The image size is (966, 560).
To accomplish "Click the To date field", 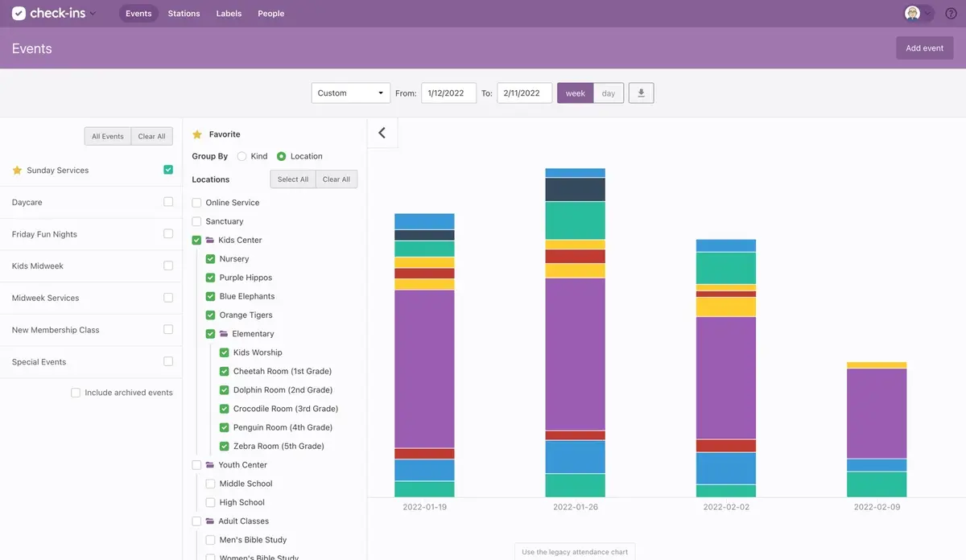I will point(524,93).
